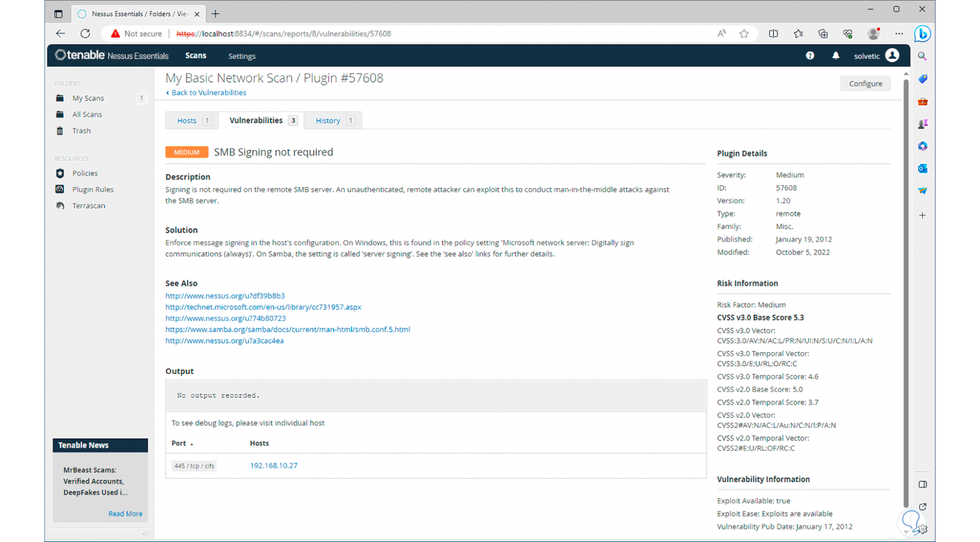Open the notifications bell in Nessus header
Screen dimensions: 980x542
(836, 55)
